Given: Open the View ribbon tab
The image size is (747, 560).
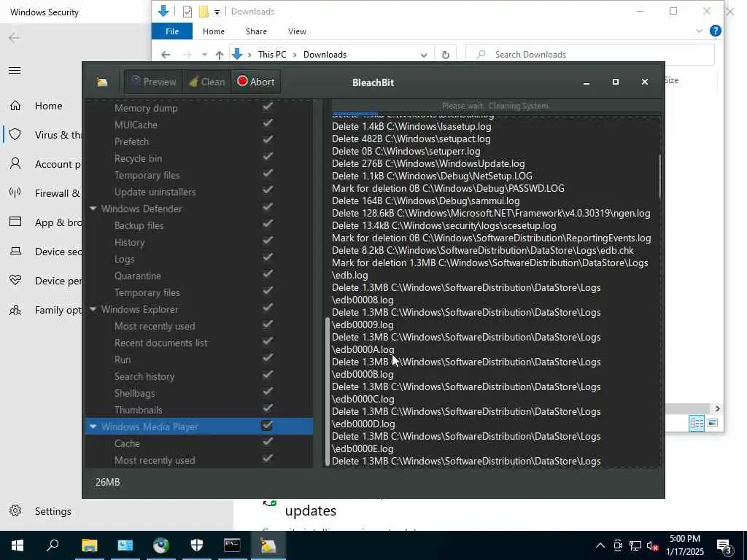Looking at the screenshot, I should (297, 31).
